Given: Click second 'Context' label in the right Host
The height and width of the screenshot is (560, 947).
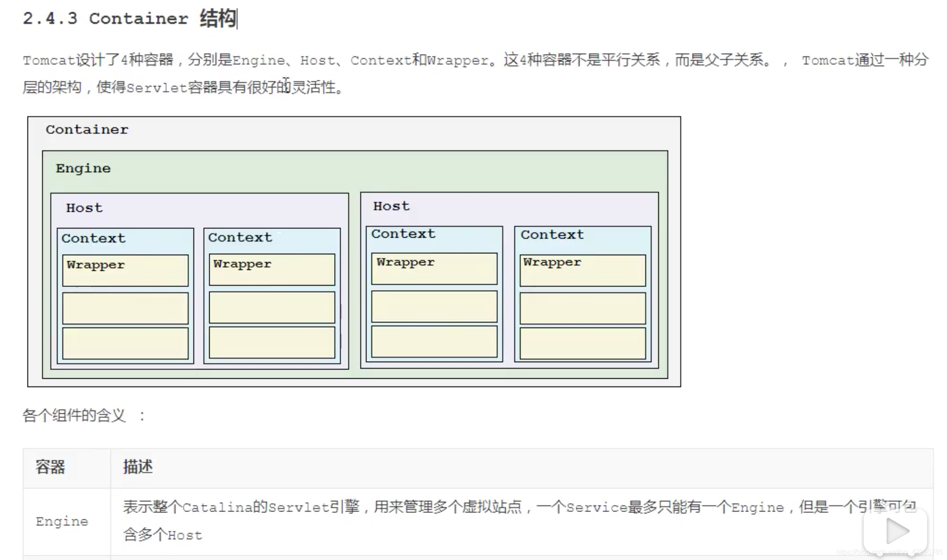Looking at the screenshot, I should point(552,235).
